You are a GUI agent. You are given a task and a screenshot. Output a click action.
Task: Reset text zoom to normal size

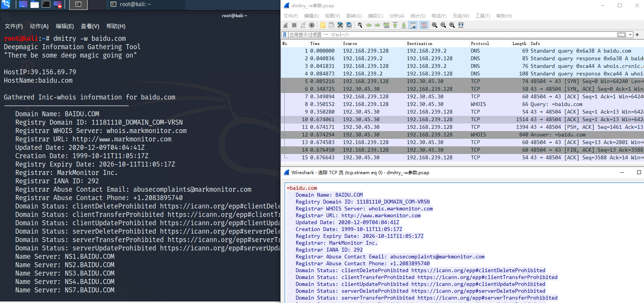click(452, 25)
